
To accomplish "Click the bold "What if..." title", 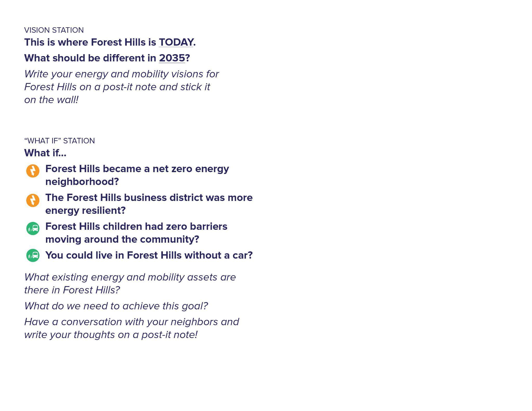I will 45,153.
